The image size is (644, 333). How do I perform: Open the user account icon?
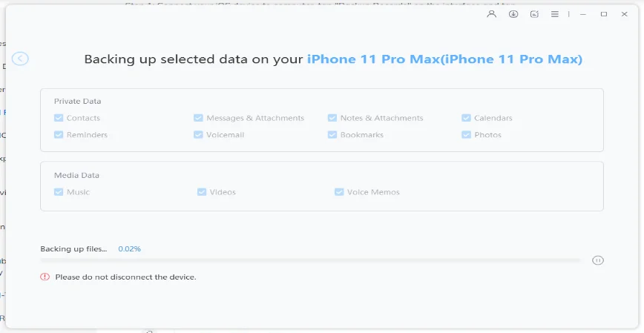pyautogui.click(x=492, y=14)
